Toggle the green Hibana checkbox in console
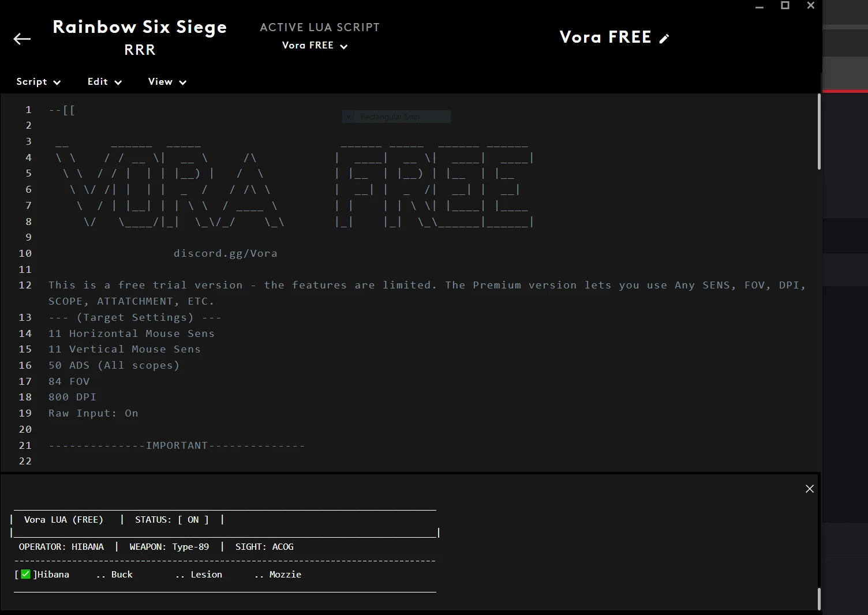The width and height of the screenshot is (868, 615). [x=25, y=574]
